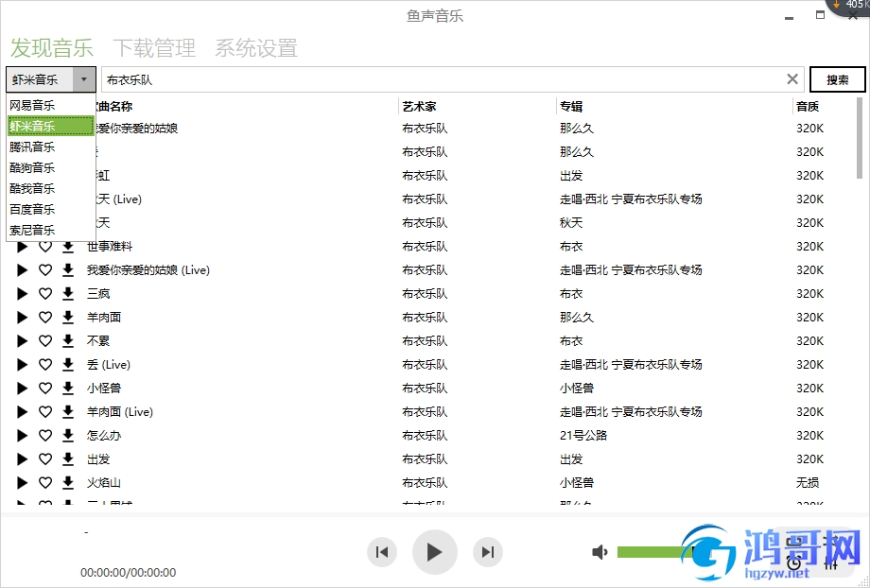Screen dimensions: 870x588
Task: Select album text 21号公路
Action: 583,436
